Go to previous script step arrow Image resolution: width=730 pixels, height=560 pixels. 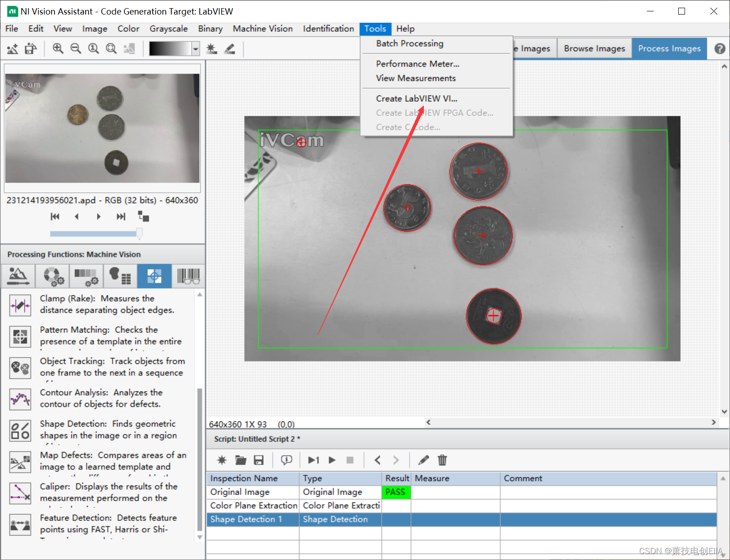pyautogui.click(x=377, y=460)
